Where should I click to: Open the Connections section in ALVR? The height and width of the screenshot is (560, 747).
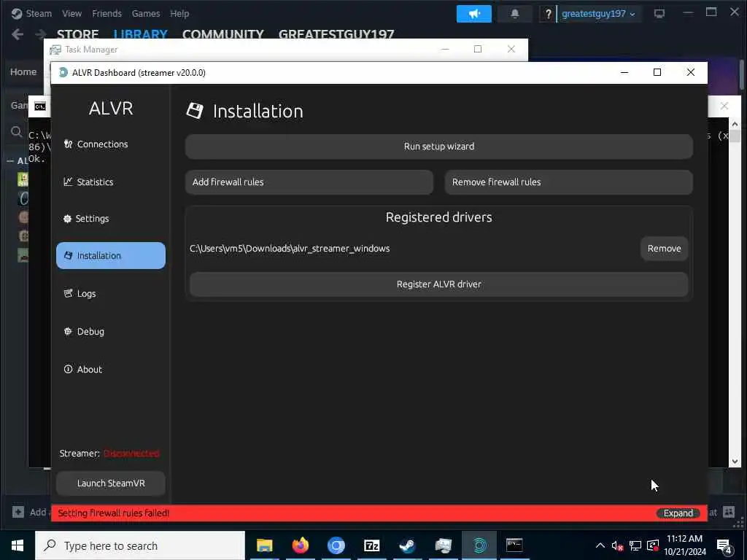pyautogui.click(x=111, y=144)
